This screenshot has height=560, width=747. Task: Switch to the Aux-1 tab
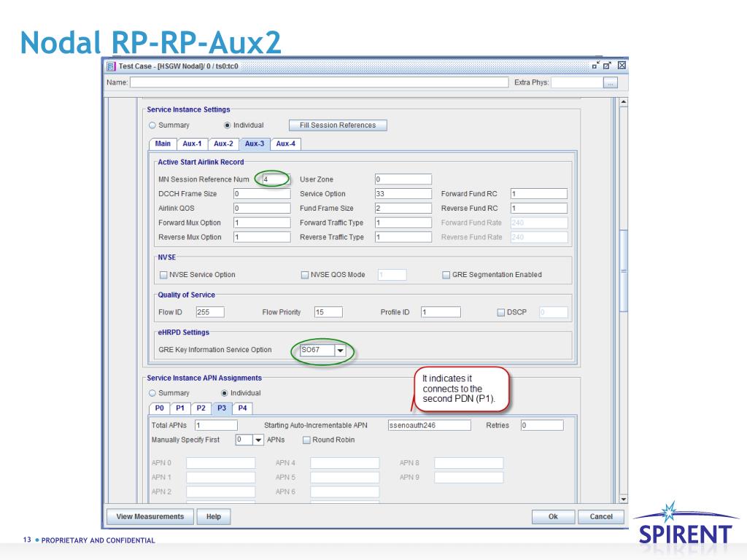(192, 144)
